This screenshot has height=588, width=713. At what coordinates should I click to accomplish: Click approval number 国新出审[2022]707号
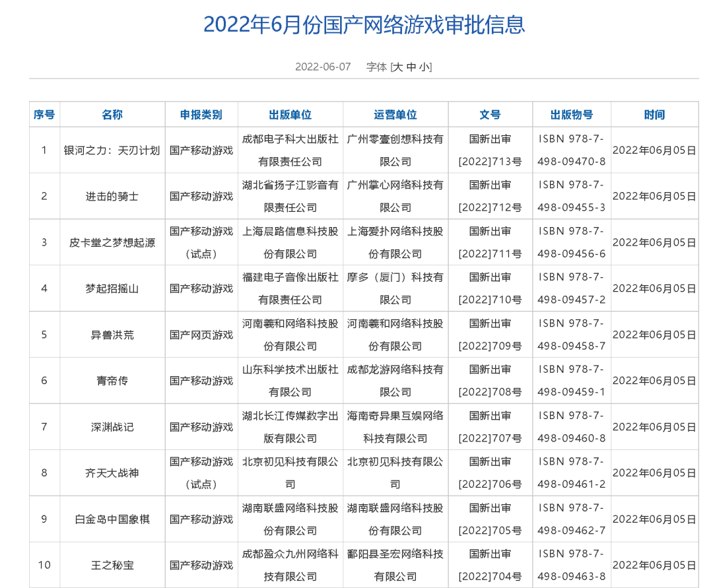click(490, 427)
